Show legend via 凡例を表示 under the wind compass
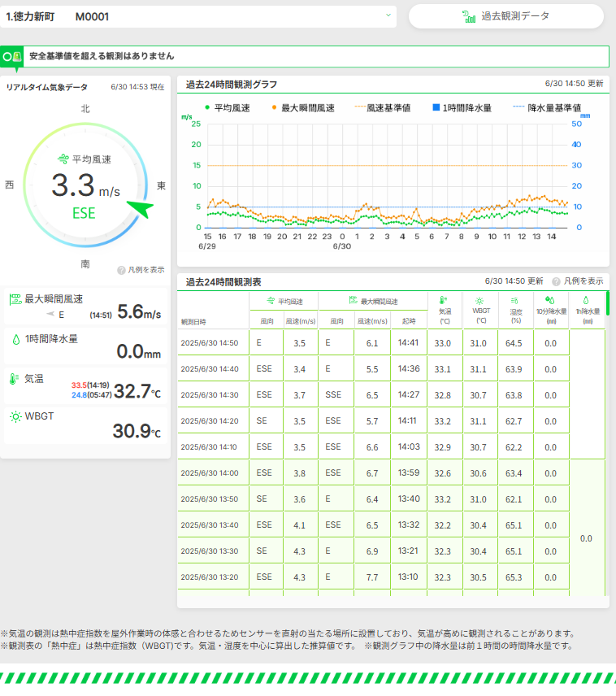Image resolution: width=616 pixels, height=696 pixels. [x=146, y=270]
